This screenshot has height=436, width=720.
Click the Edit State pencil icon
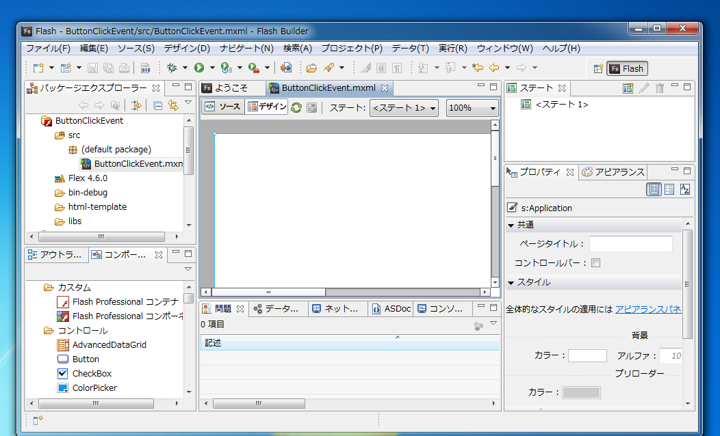tap(644, 88)
